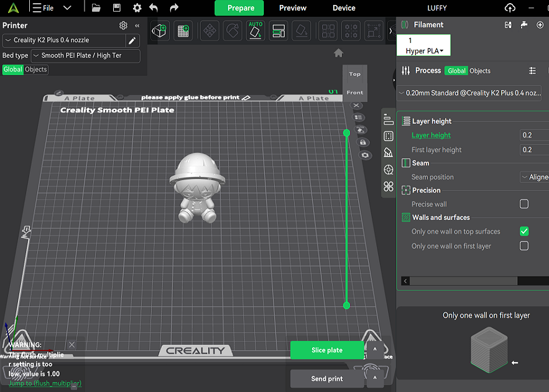Enable the Precise wall checkbox
This screenshot has width=549, height=392.
click(x=524, y=204)
